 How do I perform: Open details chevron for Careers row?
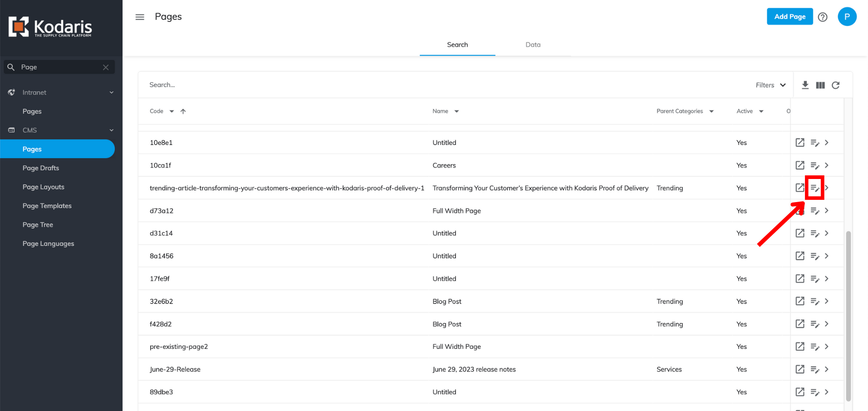point(827,165)
